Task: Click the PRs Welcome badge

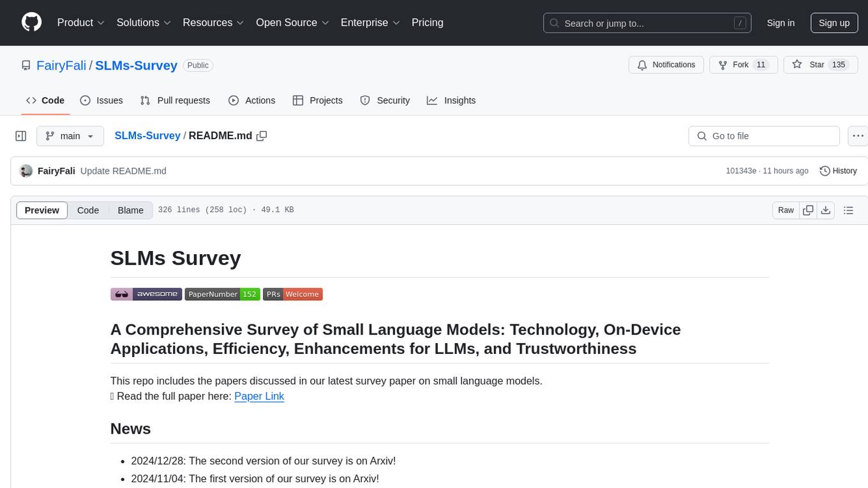Action: (293, 294)
